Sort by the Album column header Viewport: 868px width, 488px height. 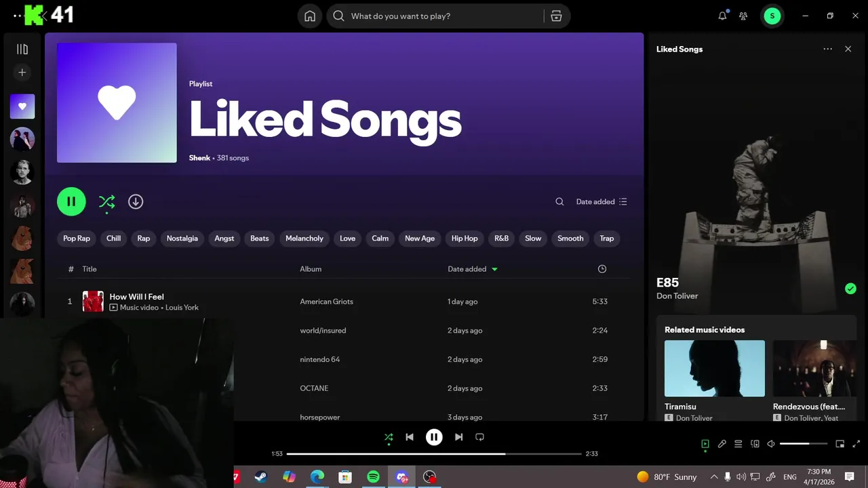pyautogui.click(x=311, y=269)
